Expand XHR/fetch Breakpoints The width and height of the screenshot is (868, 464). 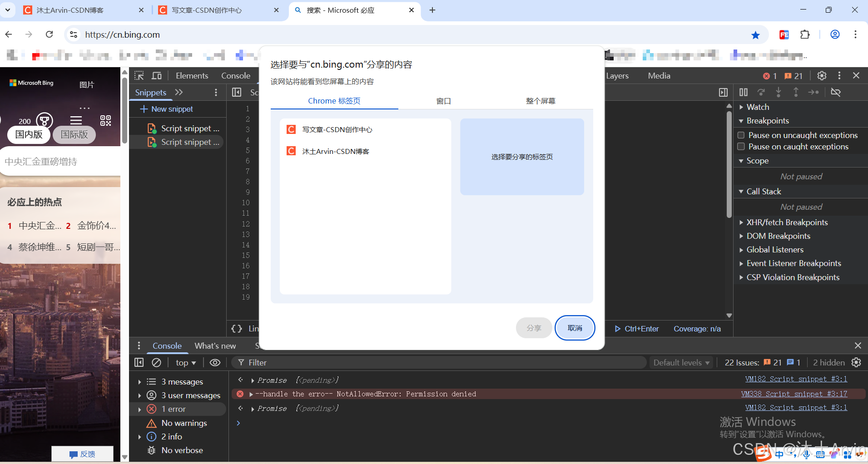pos(784,222)
